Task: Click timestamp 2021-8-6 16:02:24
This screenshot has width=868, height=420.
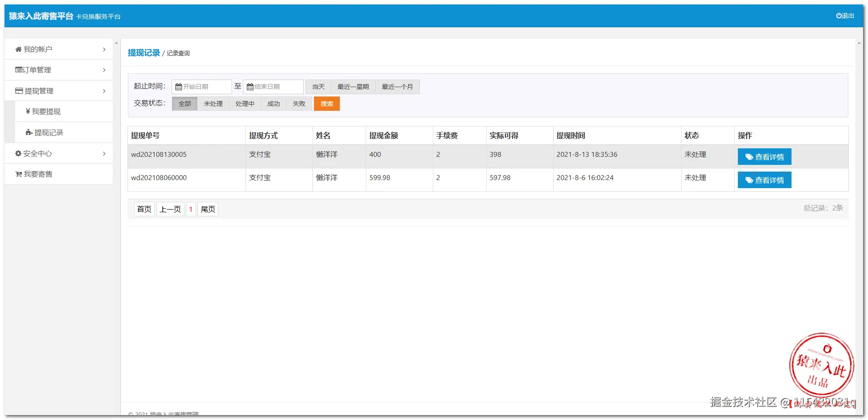Action: point(585,178)
